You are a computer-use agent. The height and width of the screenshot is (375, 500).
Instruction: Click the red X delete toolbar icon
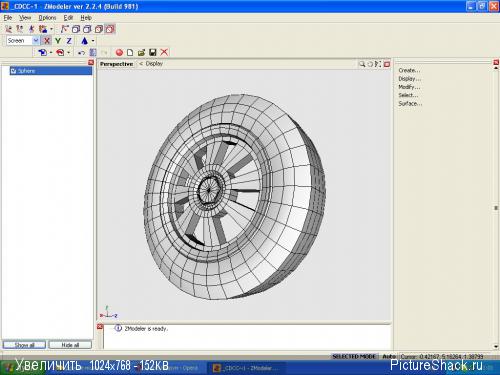tap(164, 52)
